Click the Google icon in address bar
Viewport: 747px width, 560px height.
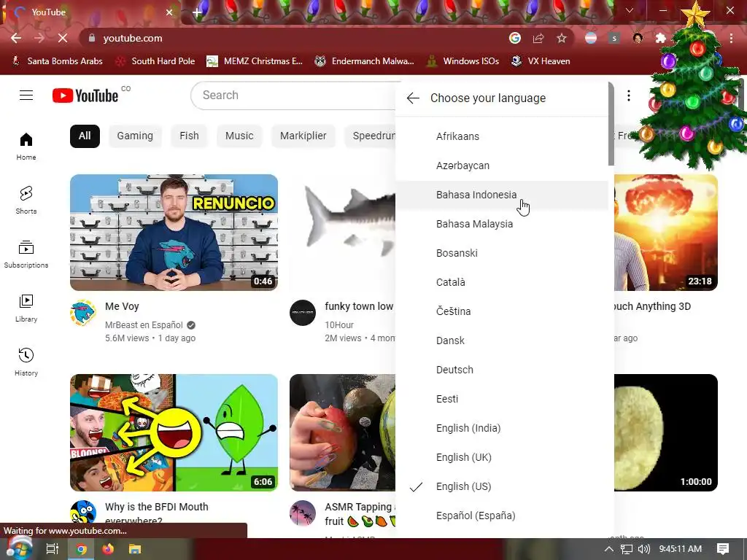[515, 38]
